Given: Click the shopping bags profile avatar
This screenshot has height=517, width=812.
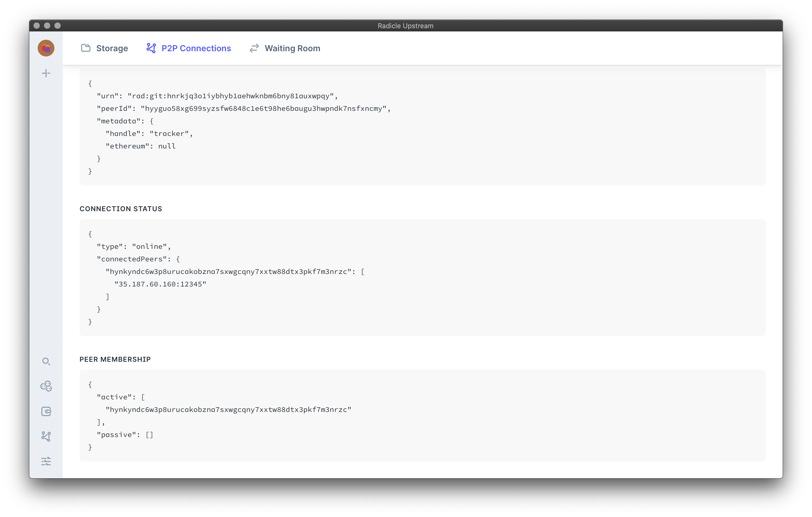Looking at the screenshot, I should (x=46, y=48).
